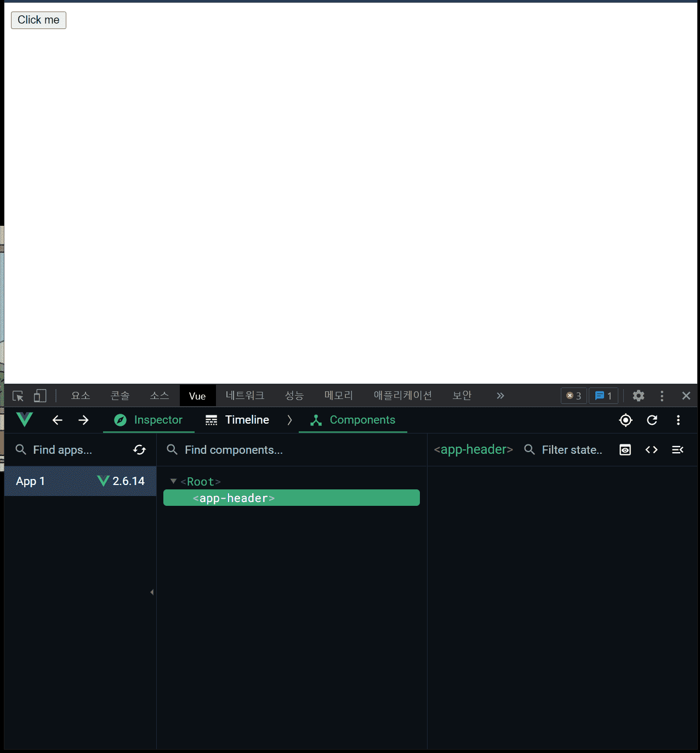700x753 pixels.
Task: Select component in page target icon
Action: pos(625,420)
